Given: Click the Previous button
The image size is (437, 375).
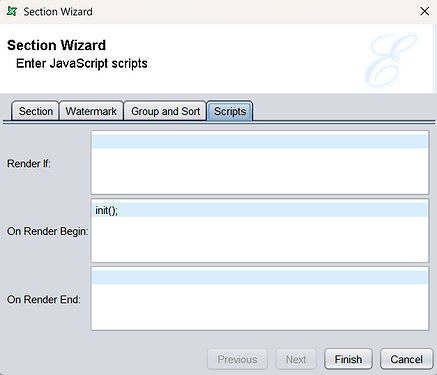Looking at the screenshot, I should point(237,359).
